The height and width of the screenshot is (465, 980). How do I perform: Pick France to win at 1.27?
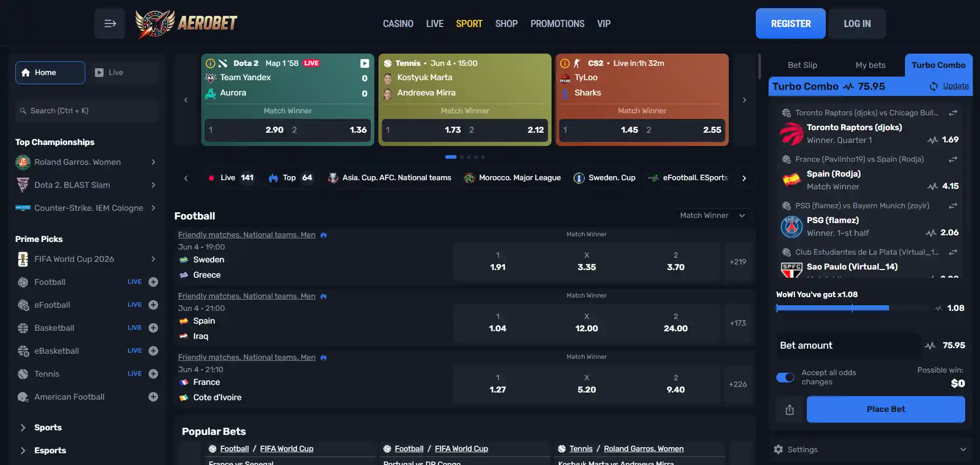[x=498, y=384]
